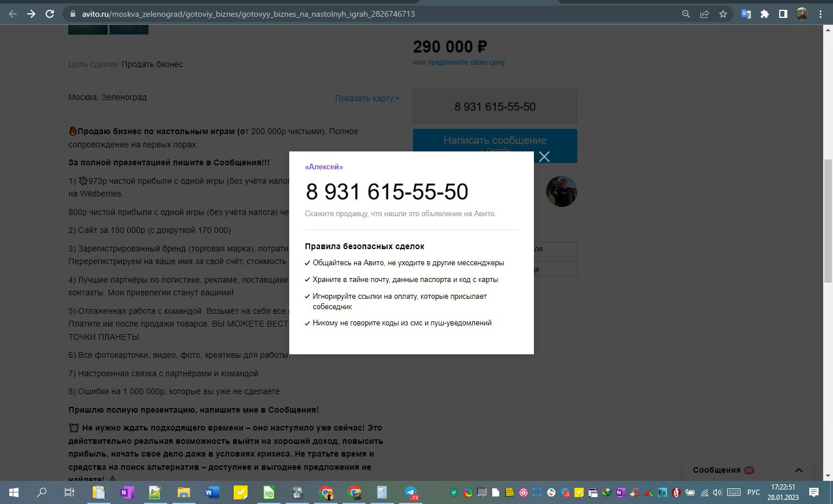
Task: Click the «Алексей» seller name in popup
Action: [x=324, y=167]
